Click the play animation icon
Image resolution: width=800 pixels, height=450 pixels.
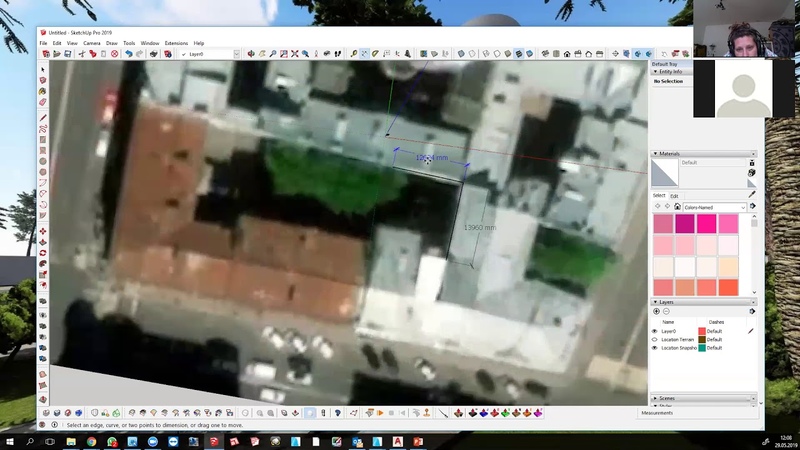[380, 413]
